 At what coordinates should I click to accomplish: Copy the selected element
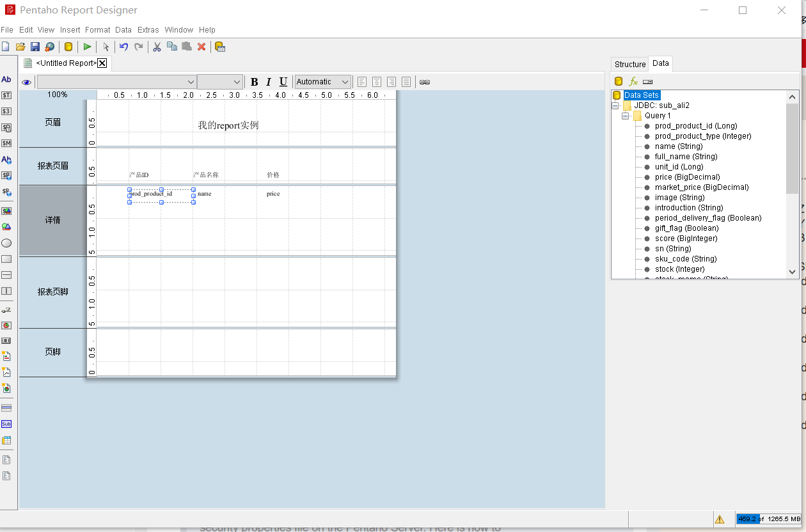click(171, 47)
